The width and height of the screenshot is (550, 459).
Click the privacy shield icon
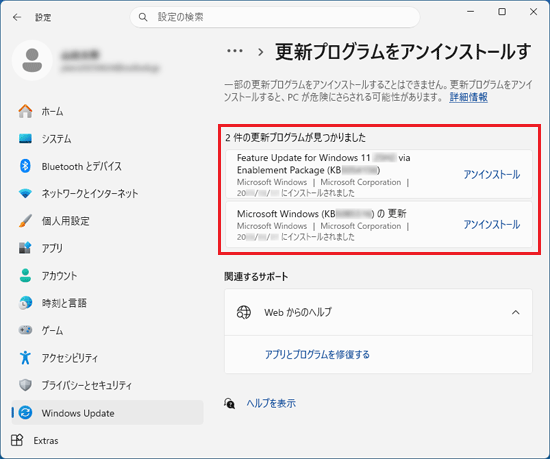pos(25,385)
